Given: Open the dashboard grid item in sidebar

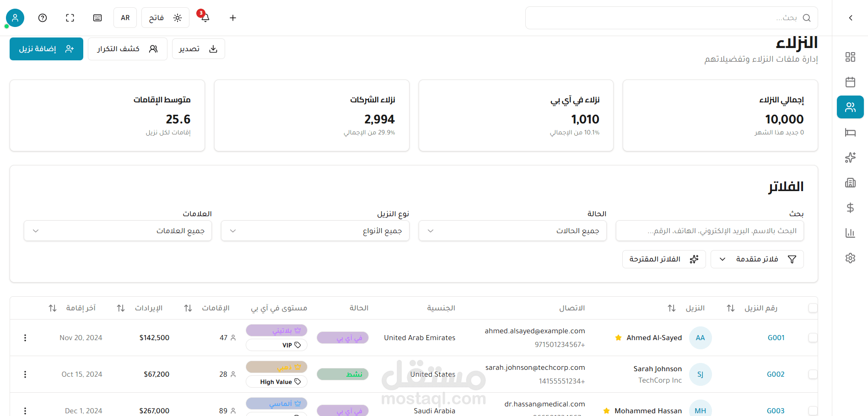Looking at the screenshot, I should (x=850, y=57).
